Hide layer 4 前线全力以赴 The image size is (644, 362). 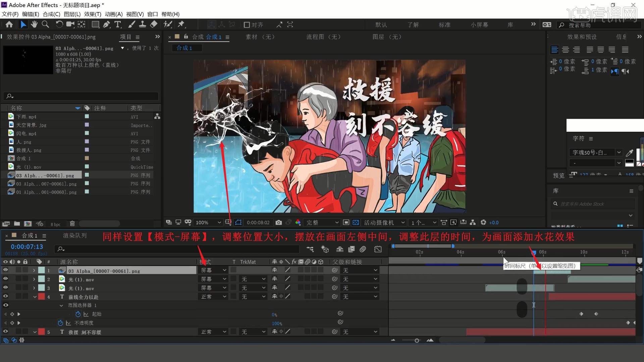pyautogui.click(x=5, y=296)
